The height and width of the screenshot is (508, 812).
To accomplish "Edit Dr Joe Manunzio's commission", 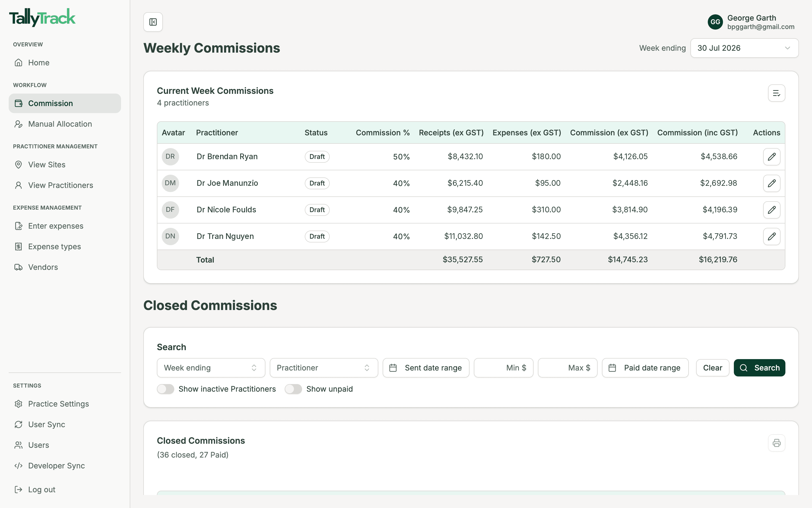I will (x=772, y=183).
